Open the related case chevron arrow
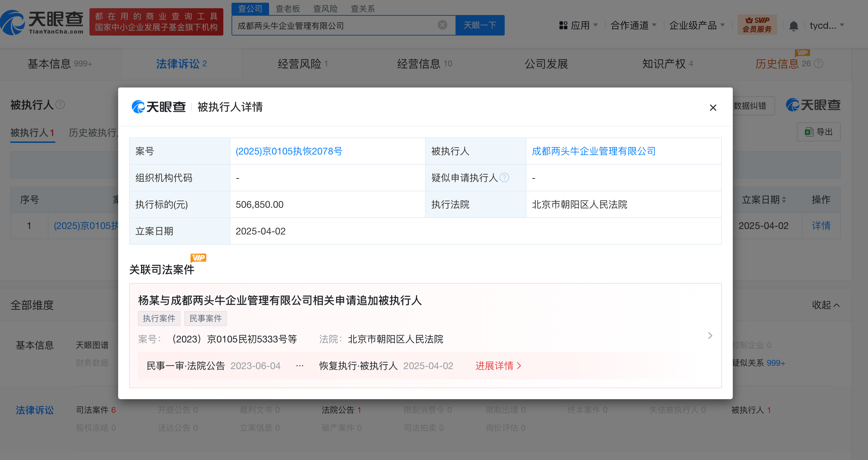 click(x=710, y=336)
